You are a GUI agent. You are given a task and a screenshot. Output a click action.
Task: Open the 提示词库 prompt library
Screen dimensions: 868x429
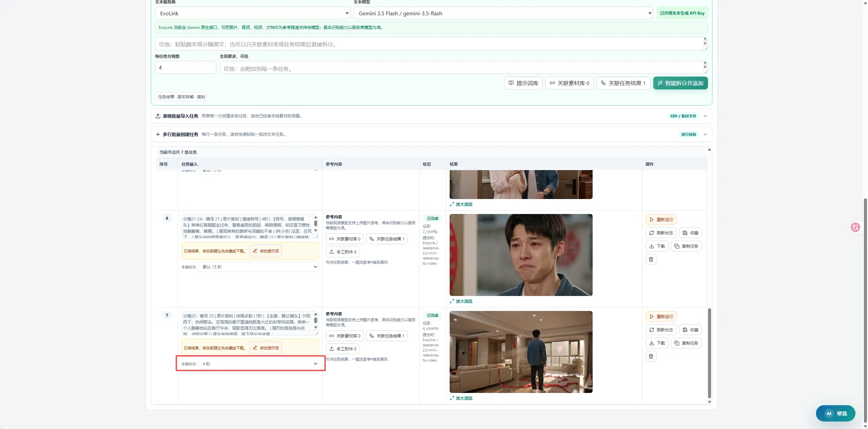coord(523,83)
